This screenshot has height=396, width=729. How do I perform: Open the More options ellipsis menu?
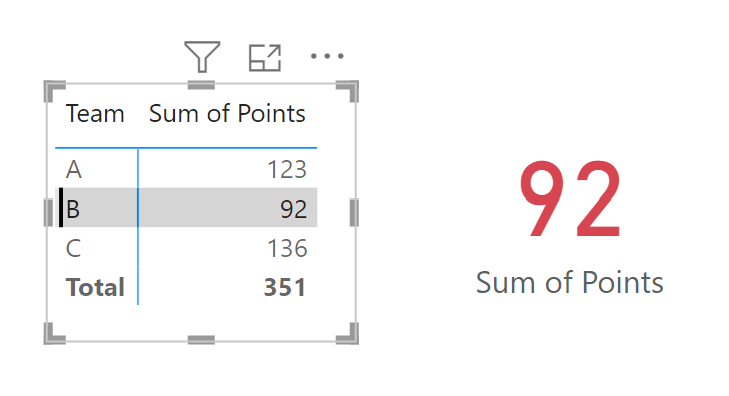(x=327, y=56)
